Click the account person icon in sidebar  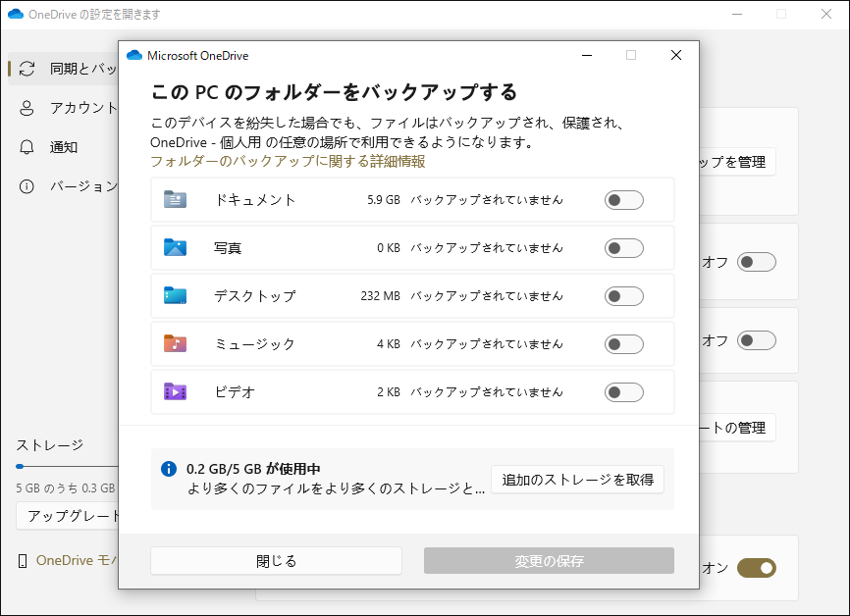(27, 108)
